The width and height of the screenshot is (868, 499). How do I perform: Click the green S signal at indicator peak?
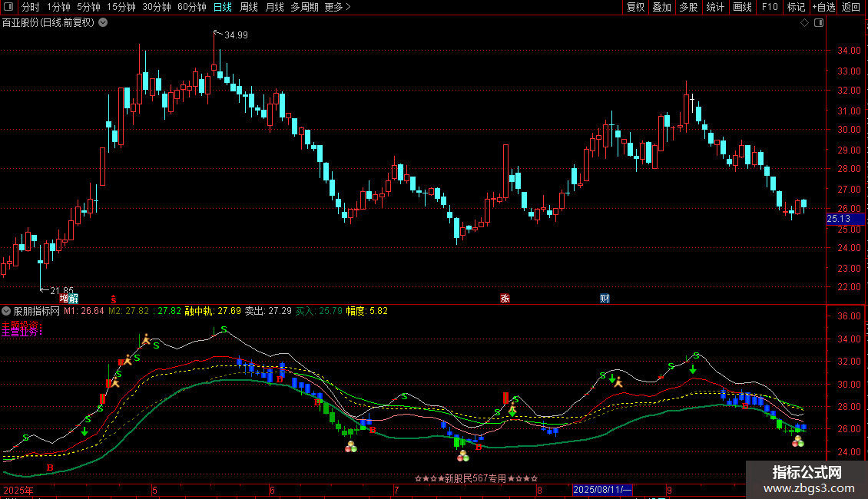[224, 329]
